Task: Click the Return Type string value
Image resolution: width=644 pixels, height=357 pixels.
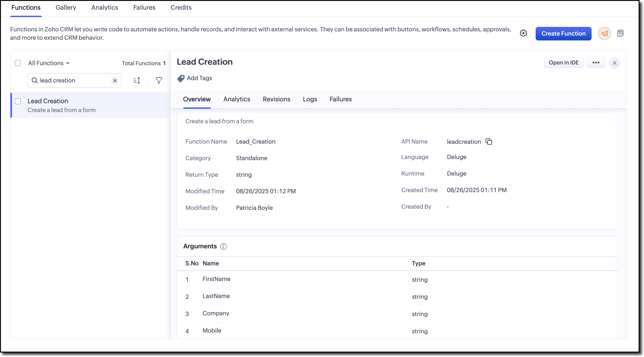Action: tap(244, 175)
